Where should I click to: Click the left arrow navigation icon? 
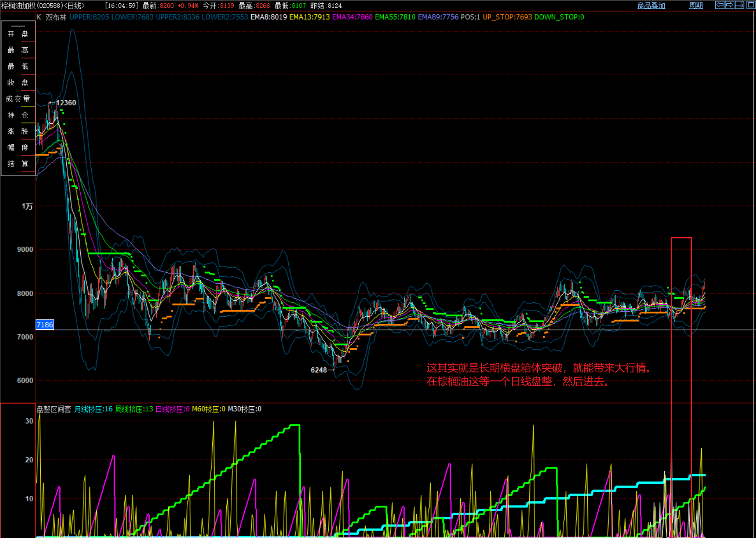tap(720, 5)
